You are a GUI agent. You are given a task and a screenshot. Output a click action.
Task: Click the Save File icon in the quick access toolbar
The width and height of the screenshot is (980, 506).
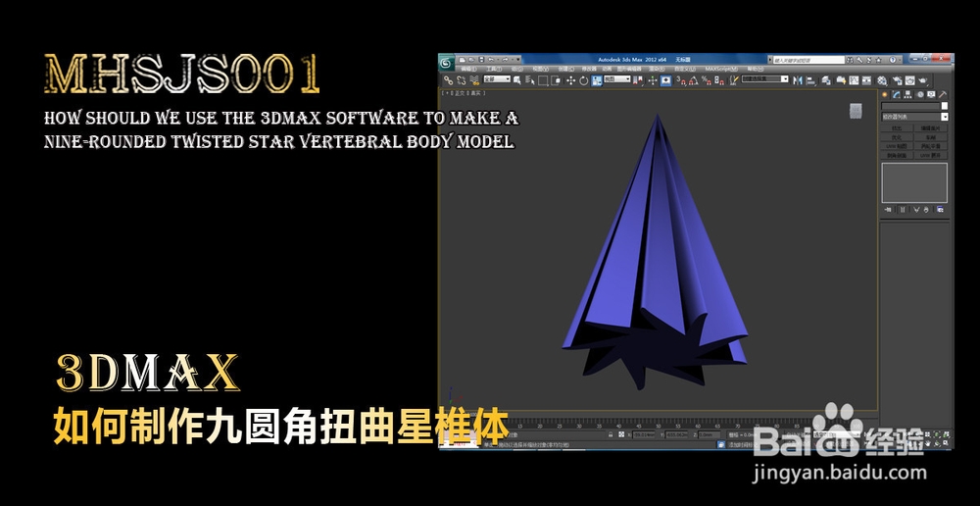[481, 60]
